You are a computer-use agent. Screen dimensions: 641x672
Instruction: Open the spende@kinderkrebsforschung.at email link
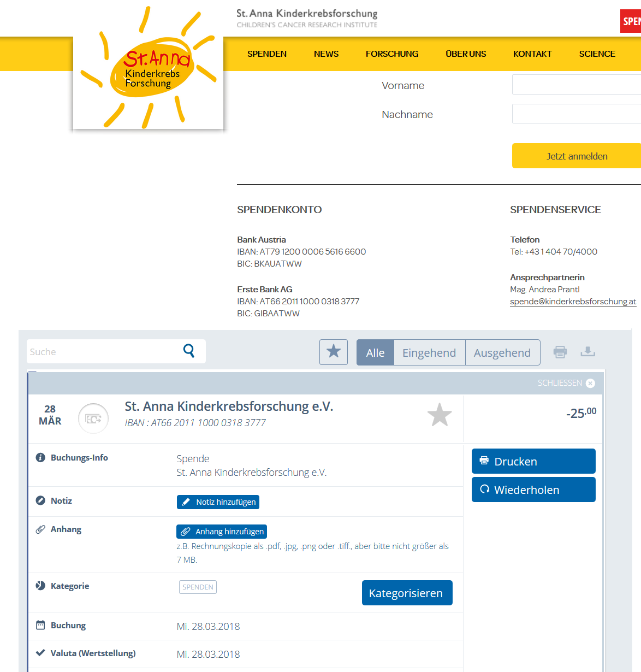point(573,302)
